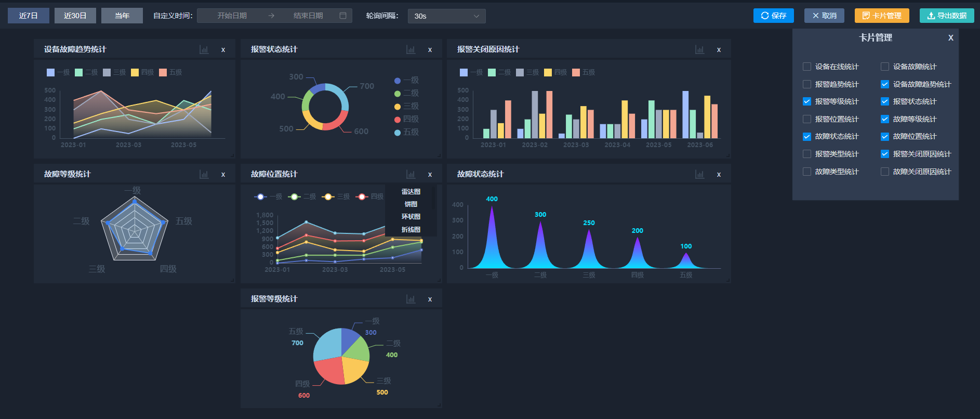Toggle 一级 legend in 故障位置统计 chart
The image size is (980, 419).
268,197
